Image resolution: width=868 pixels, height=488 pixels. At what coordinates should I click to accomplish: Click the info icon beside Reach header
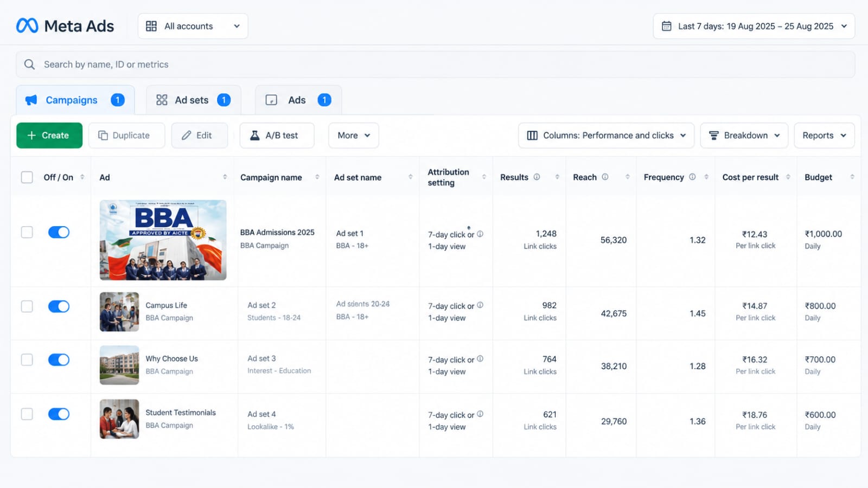pos(605,177)
